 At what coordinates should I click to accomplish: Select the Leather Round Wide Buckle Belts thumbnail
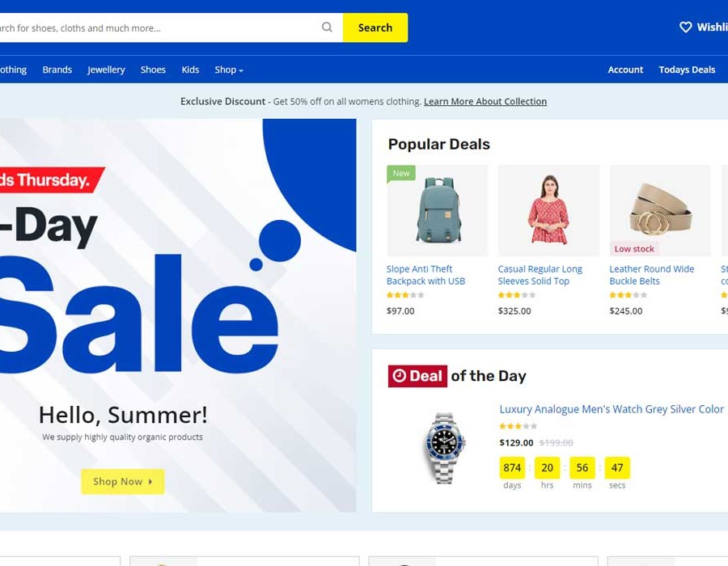(660, 210)
